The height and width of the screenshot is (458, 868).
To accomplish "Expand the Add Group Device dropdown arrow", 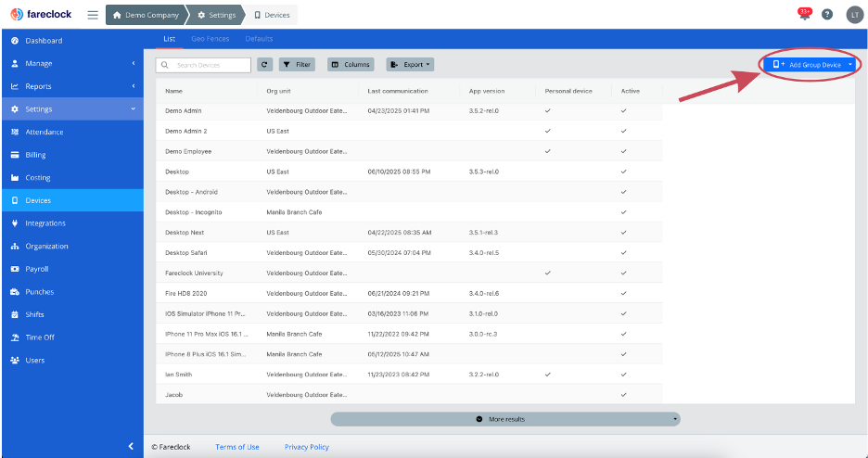I will [x=850, y=65].
